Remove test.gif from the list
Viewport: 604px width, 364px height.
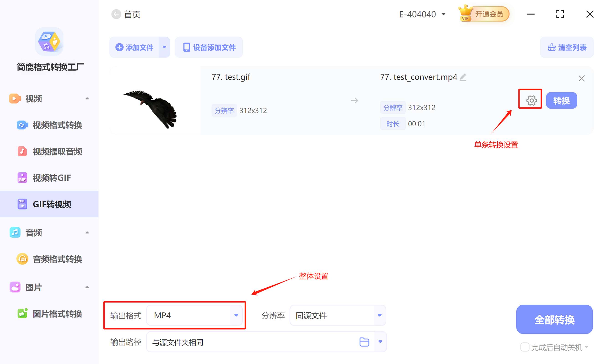click(x=581, y=78)
